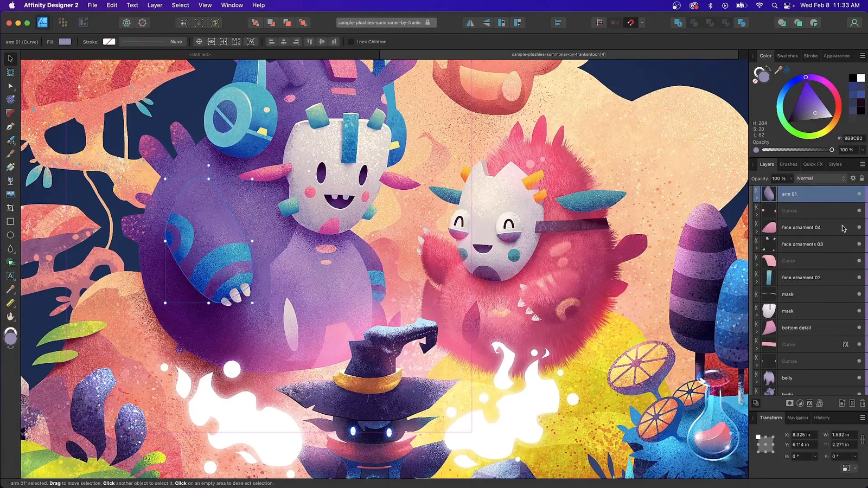The width and height of the screenshot is (868, 488).
Task: Select the Pen tool
Action: (x=10, y=126)
